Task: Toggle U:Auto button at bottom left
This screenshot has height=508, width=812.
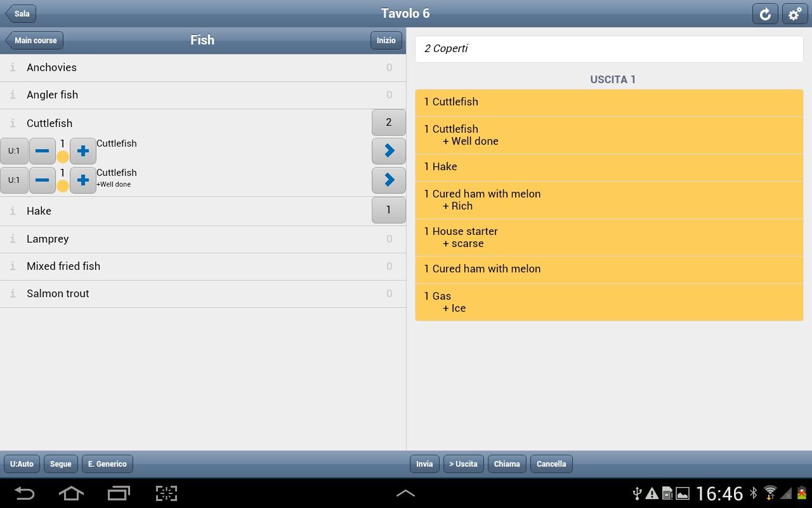Action: (x=22, y=464)
